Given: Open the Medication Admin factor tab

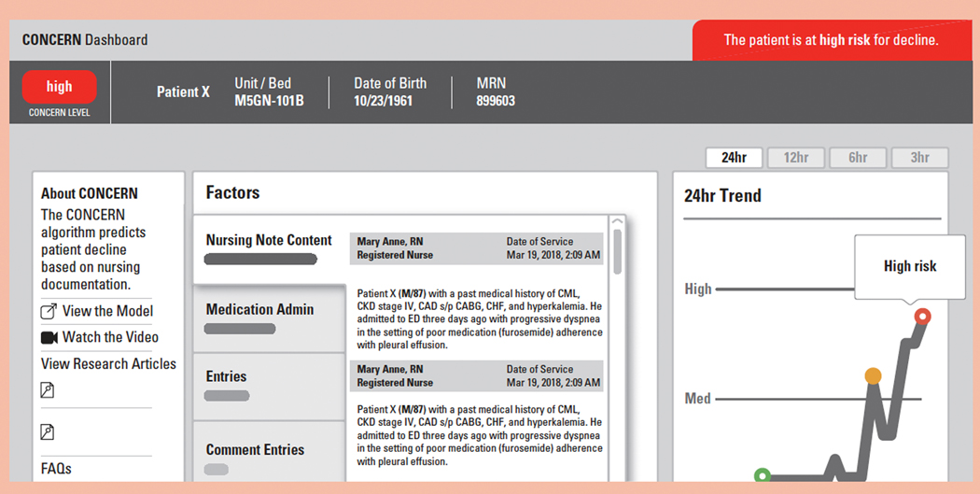Looking at the screenshot, I should 270,318.
